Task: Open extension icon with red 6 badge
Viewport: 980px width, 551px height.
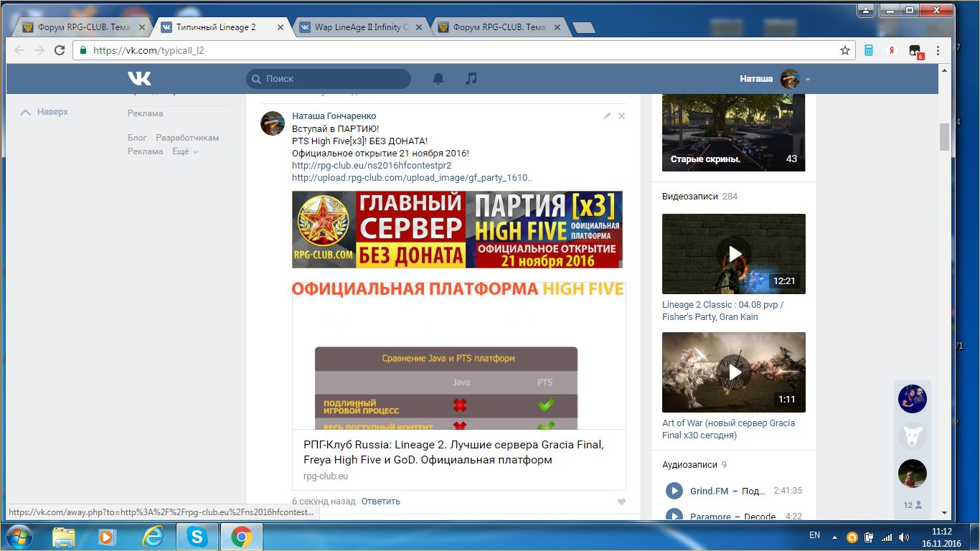Action: coord(915,52)
